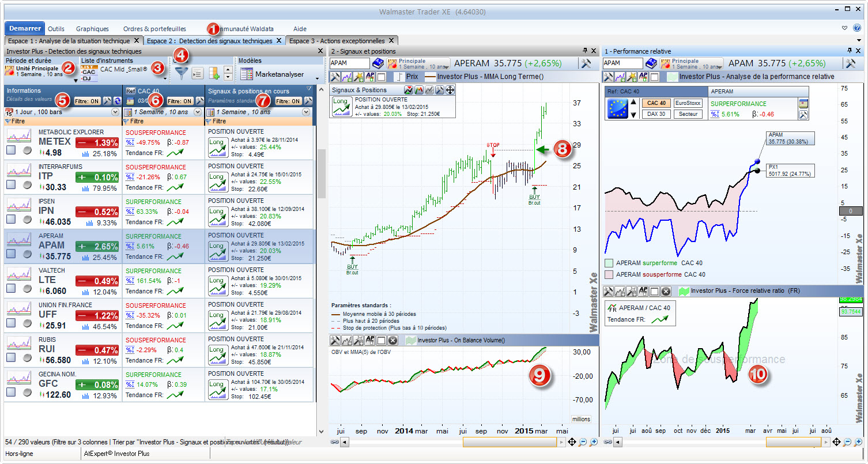Select the DAX 30 reference button
This screenshot has height=464, width=868.
[x=655, y=114]
